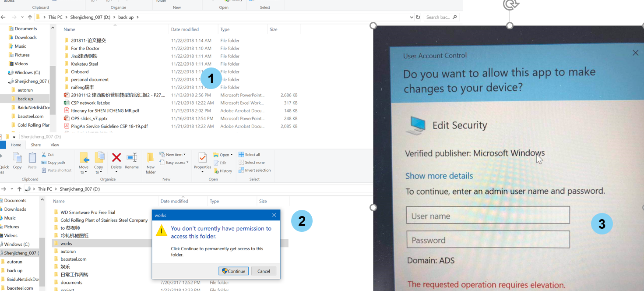The image size is (644, 291).
Task: Click the Copy button in the Clipboard group
Action: click(x=17, y=160)
